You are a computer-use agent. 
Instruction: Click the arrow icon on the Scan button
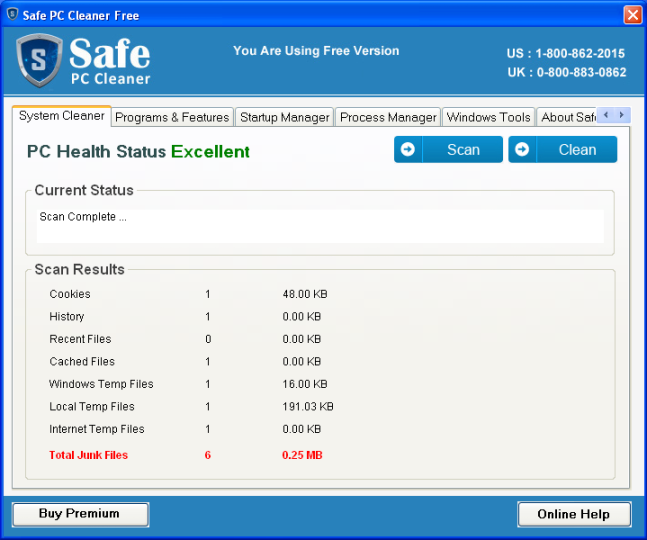(407, 150)
